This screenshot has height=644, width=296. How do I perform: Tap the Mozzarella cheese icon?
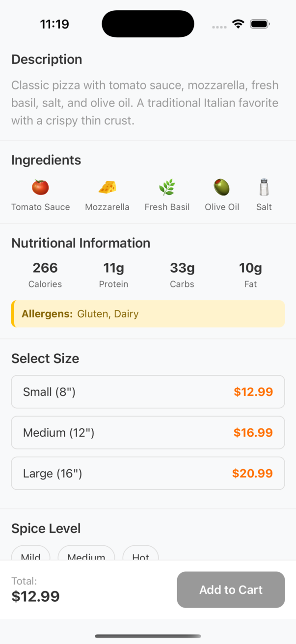coord(107,187)
